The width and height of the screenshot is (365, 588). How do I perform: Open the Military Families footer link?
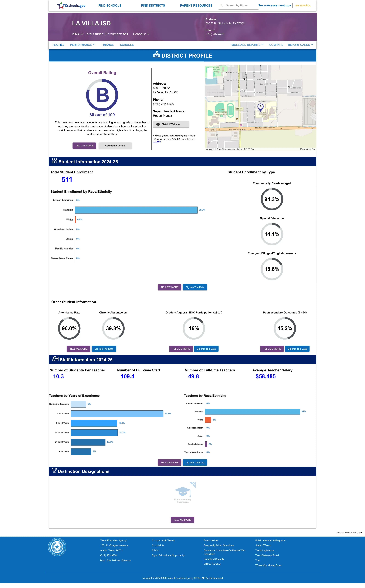click(212, 564)
